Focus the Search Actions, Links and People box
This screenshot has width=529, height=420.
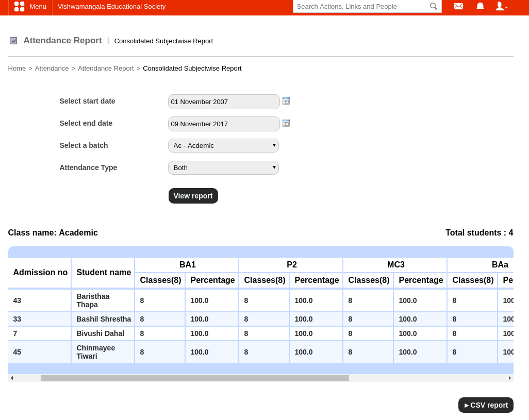tap(362, 7)
